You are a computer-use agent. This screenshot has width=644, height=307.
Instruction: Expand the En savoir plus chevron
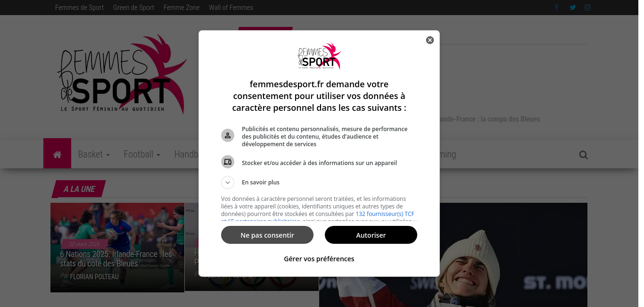228,183
